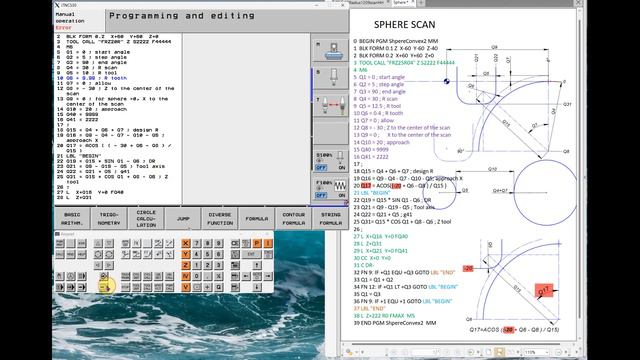Switch F100% feed override to OFF
The width and height of the screenshot is (640, 360).
(321, 195)
